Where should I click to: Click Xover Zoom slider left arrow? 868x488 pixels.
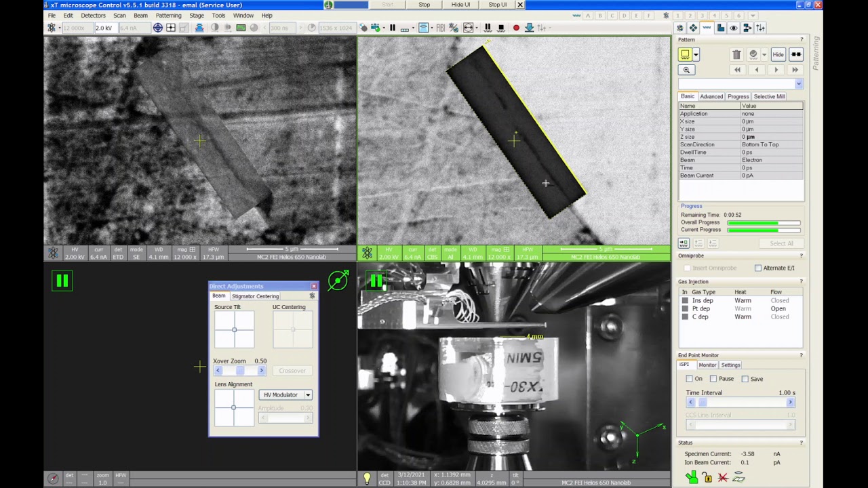click(x=218, y=371)
